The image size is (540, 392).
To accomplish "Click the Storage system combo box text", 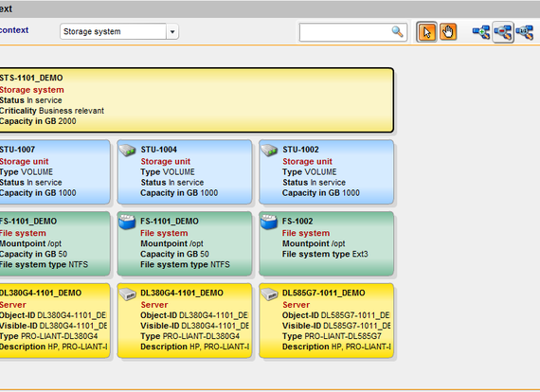I will [92, 31].
